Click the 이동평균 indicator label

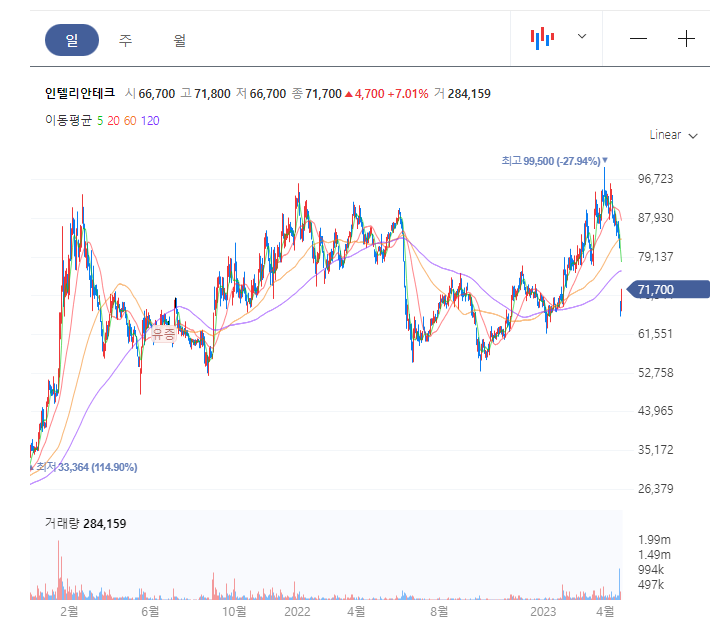68,120
